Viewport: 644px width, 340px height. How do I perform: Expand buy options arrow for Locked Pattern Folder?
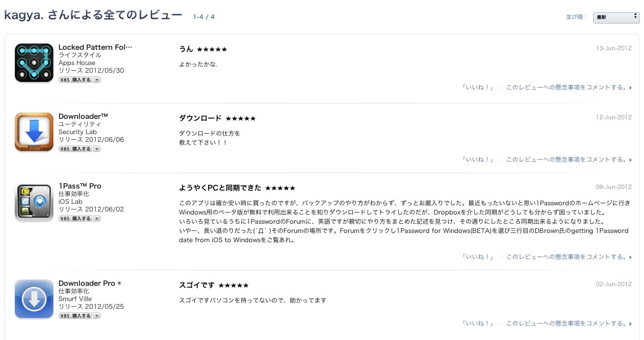(x=97, y=80)
